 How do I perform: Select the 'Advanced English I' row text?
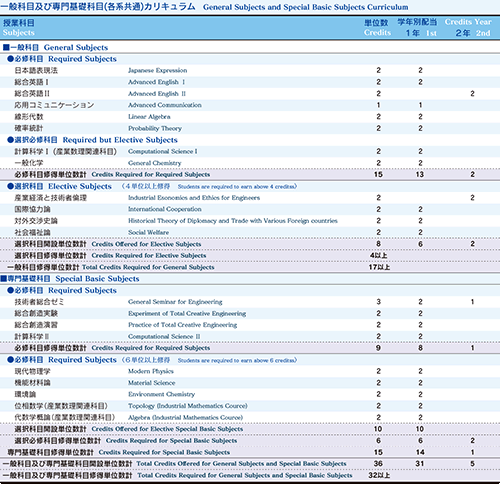pyautogui.click(x=156, y=82)
